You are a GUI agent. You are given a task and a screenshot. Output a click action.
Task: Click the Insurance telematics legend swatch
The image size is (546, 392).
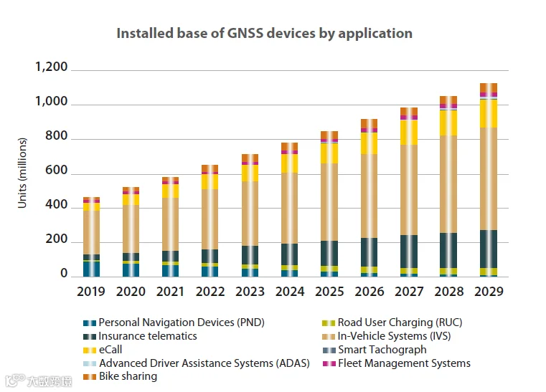pyautogui.click(x=90, y=337)
